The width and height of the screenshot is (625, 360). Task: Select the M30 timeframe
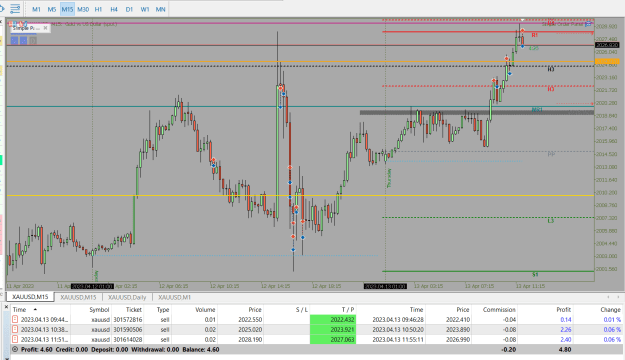83,9
